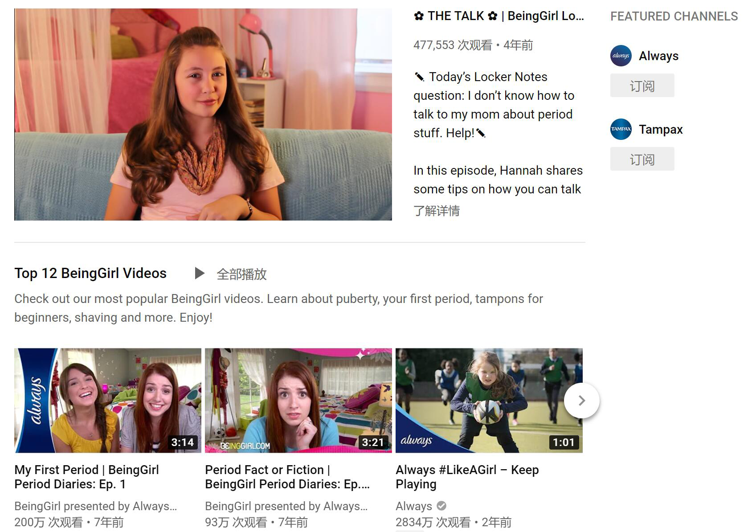Viewport: 756px width, 532px height.
Task: Click the verified badge beside Always
Action: (x=441, y=506)
